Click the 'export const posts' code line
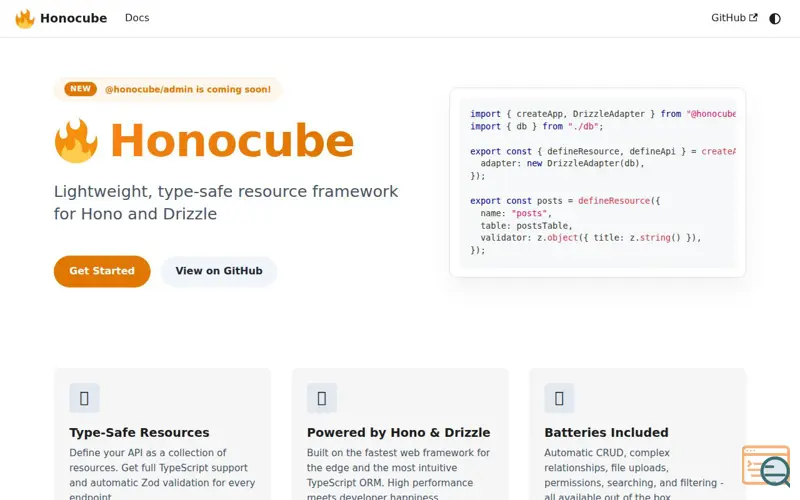Viewport: 800px width, 500px height. click(x=565, y=201)
